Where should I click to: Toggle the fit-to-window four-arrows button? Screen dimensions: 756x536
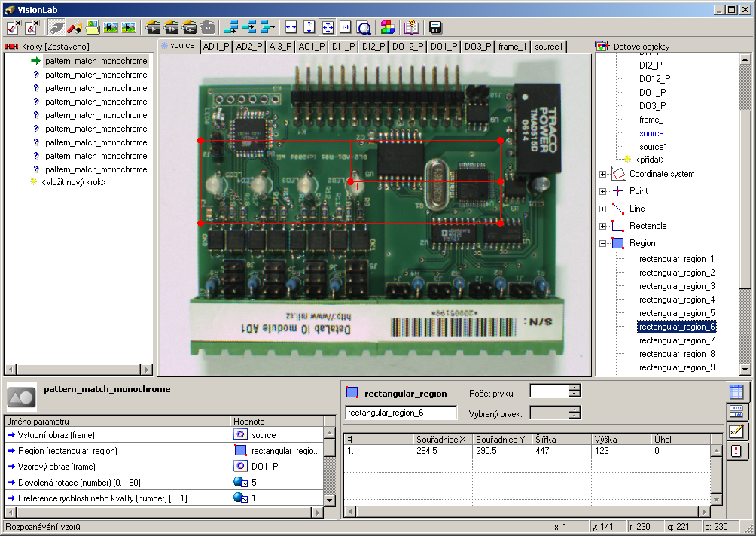pyautogui.click(x=328, y=27)
